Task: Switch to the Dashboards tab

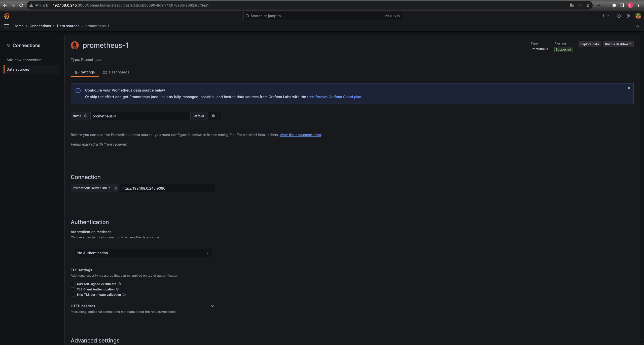Action: tap(119, 72)
